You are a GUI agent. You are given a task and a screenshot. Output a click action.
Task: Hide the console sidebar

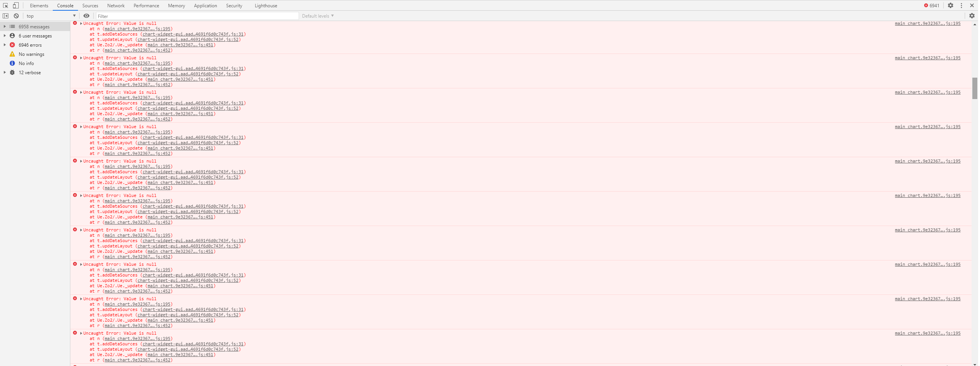[5, 16]
